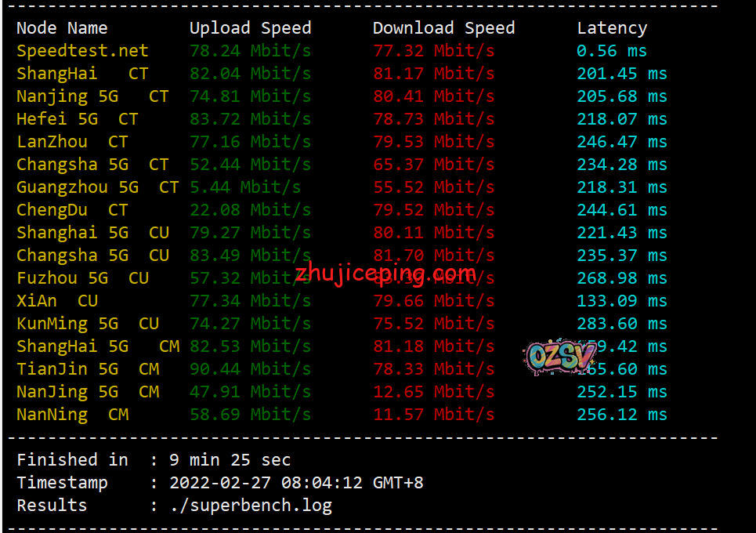Select the Speedtest.net node name
This screenshot has width=756, height=533.
(82, 51)
